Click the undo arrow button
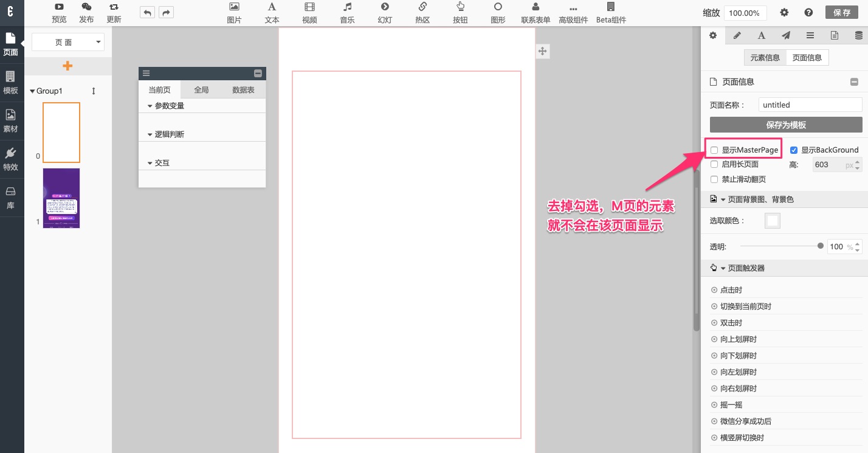 (147, 12)
